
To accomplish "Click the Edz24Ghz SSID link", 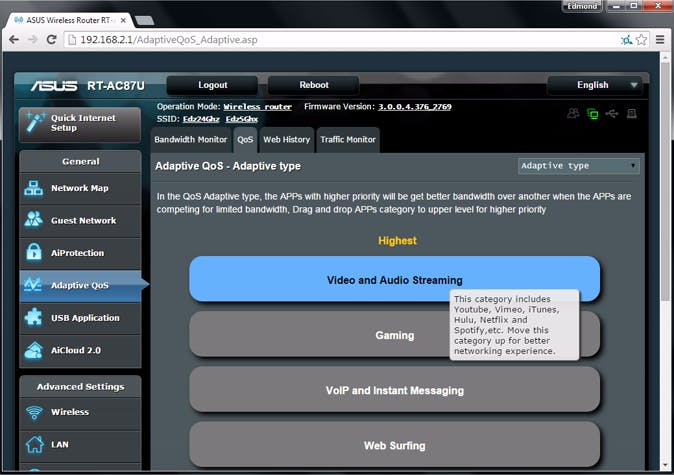I will (201, 119).
